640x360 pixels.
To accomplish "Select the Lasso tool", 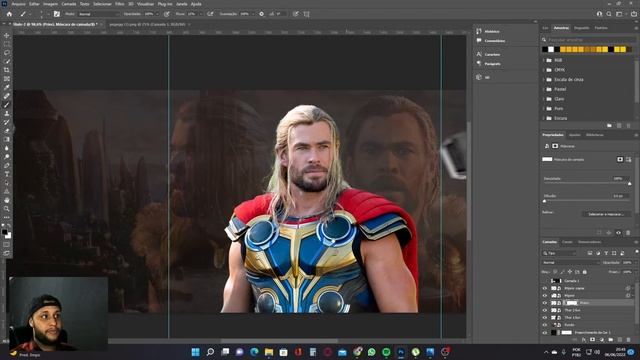I will tap(7, 53).
